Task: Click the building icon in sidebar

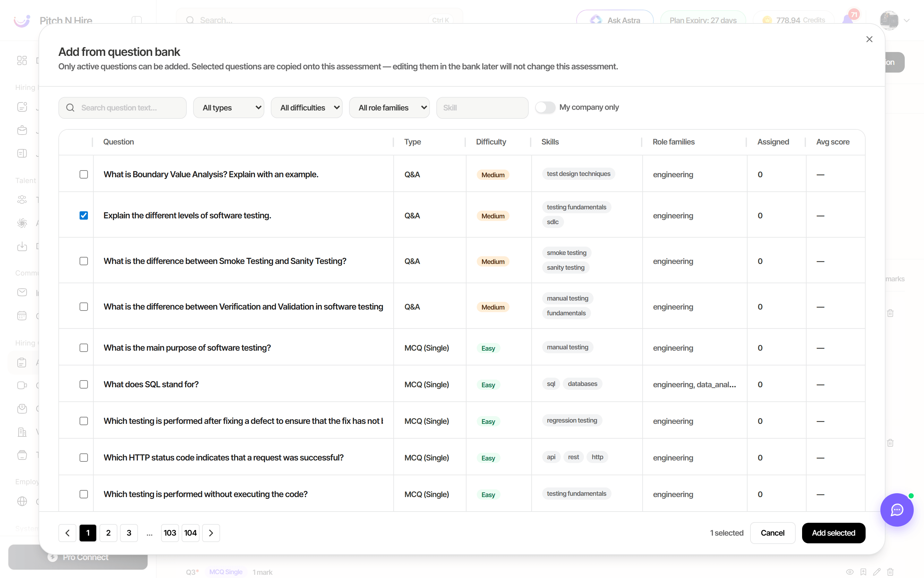Action: [x=22, y=432]
